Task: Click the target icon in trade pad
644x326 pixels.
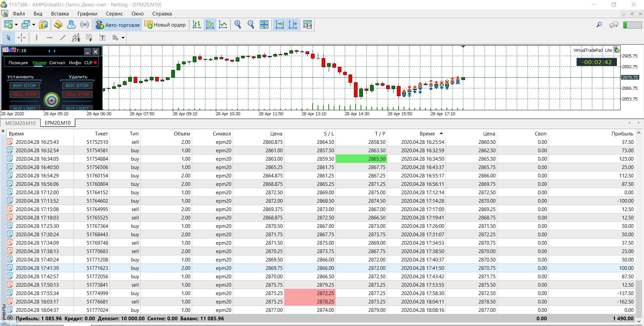Action: (52, 100)
